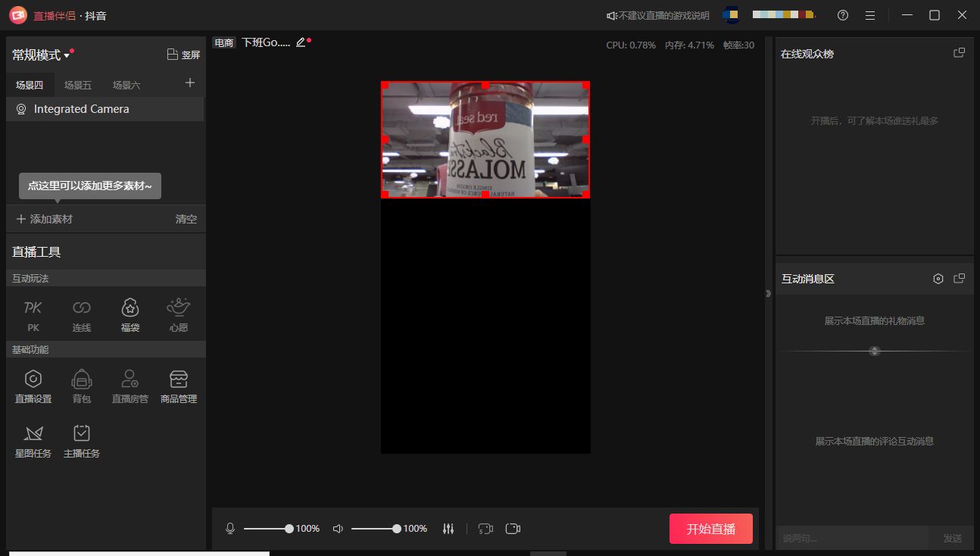
Task: Click the 帧率:30 frame rate text
Action: [x=738, y=45]
